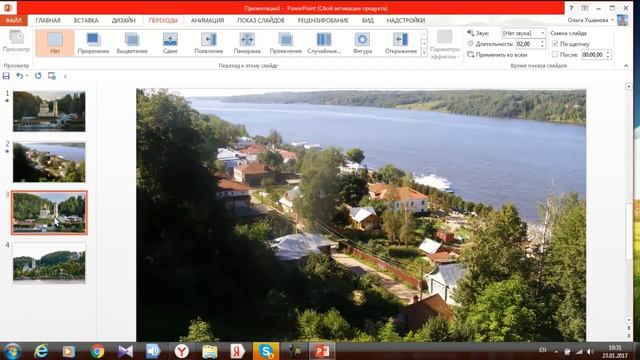The height and width of the screenshot is (360, 640).
Task: Start slideshow from quick access toolbar
Action: (51, 76)
